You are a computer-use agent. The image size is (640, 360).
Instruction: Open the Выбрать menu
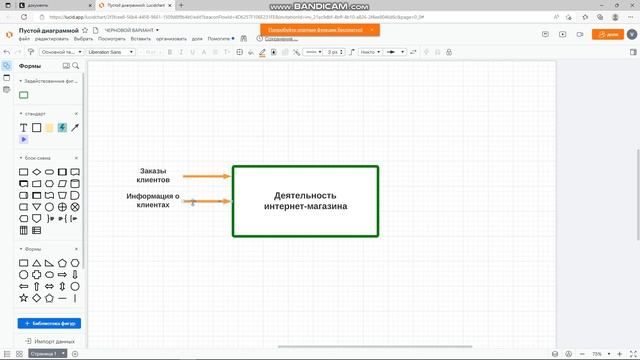point(83,39)
